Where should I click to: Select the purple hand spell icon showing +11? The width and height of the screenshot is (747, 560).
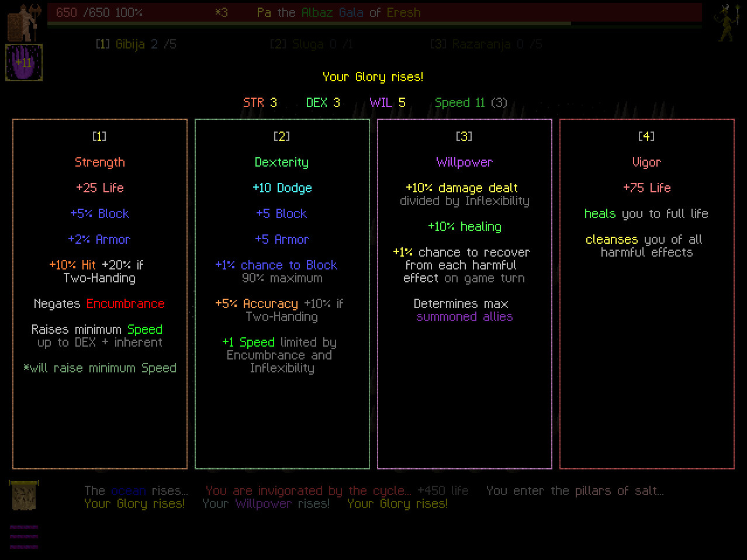[x=23, y=63]
